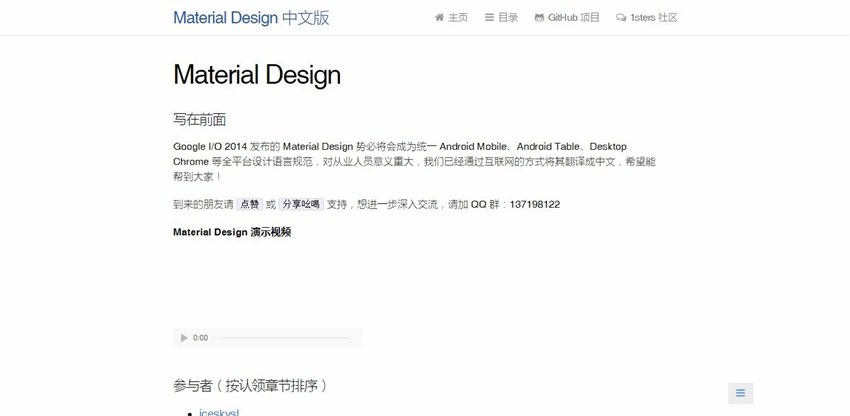Click the 参与者（按认领章节排序）heading
This screenshot has height=416, width=850.
[x=250, y=386]
